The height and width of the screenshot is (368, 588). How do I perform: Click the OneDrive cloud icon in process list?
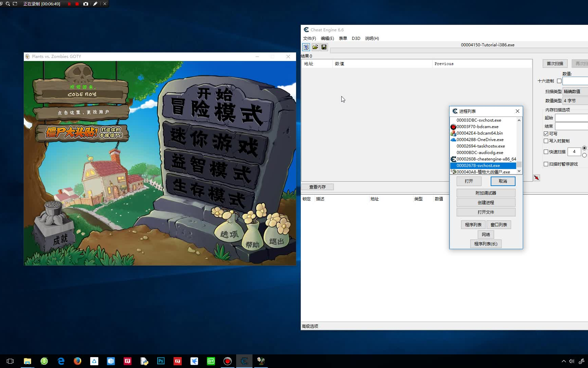pyautogui.click(x=453, y=139)
